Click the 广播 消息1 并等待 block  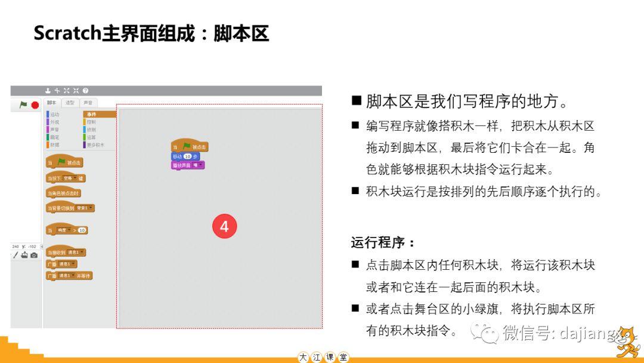click(69, 275)
